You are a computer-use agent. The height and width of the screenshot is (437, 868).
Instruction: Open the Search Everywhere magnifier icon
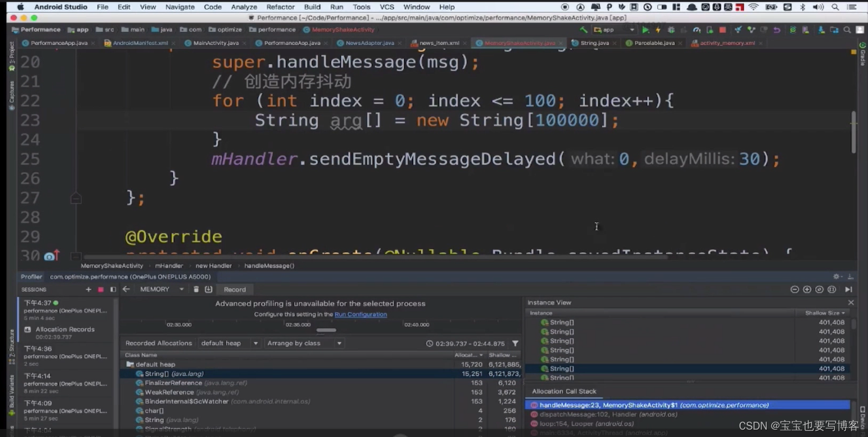pyautogui.click(x=847, y=30)
